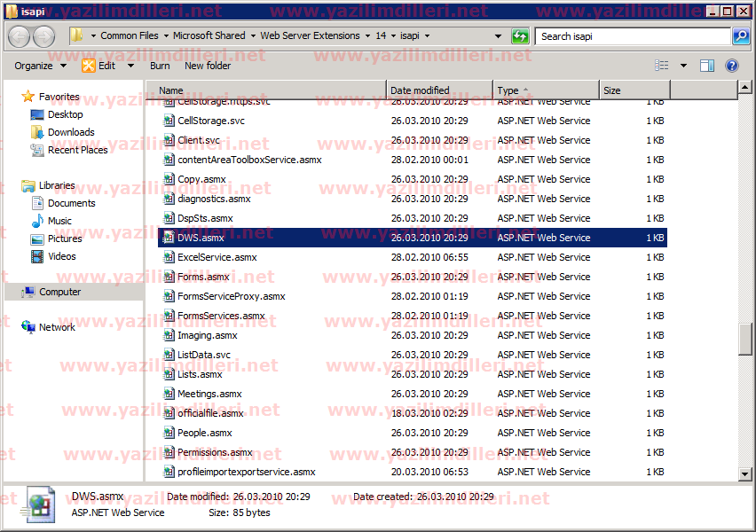Screen dimensions: 756x532
Task: Click the Downloads folder icon
Action: pos(37,132)
